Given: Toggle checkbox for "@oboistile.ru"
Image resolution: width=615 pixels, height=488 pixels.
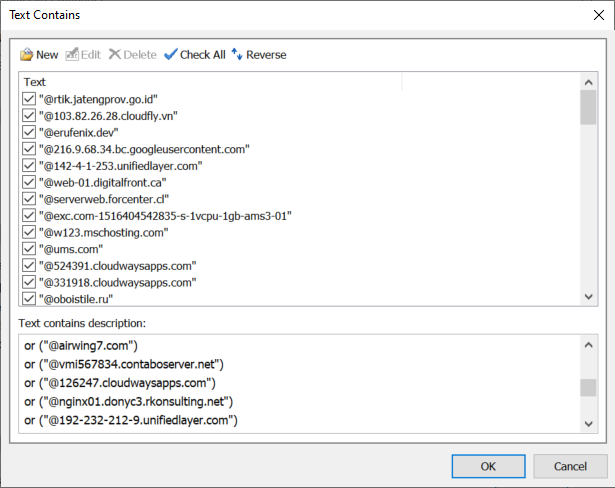Looking at the screenshot, I should 29,299.
